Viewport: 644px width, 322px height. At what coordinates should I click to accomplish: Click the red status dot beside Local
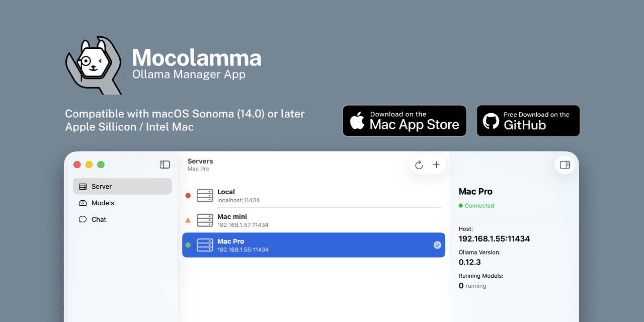click(x=188, y=195)
